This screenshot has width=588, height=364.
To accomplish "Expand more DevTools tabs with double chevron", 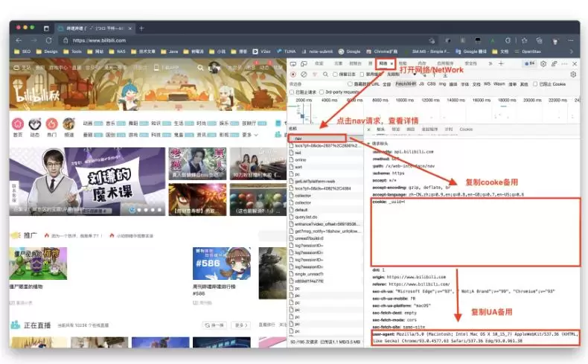I will point(490,64).
